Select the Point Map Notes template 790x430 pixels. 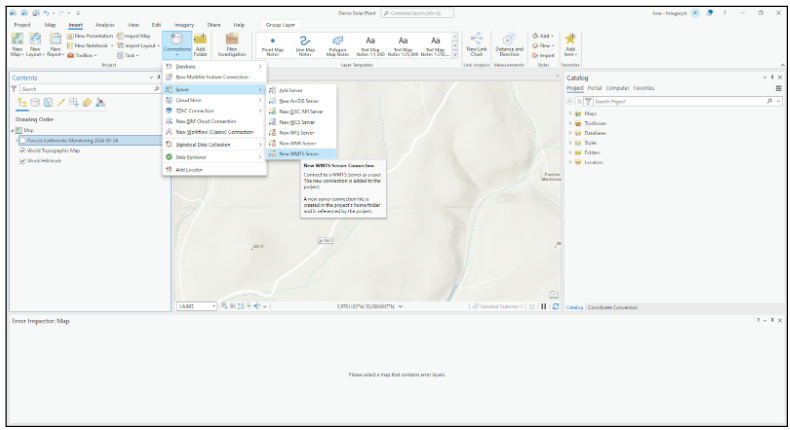(273, 45)
